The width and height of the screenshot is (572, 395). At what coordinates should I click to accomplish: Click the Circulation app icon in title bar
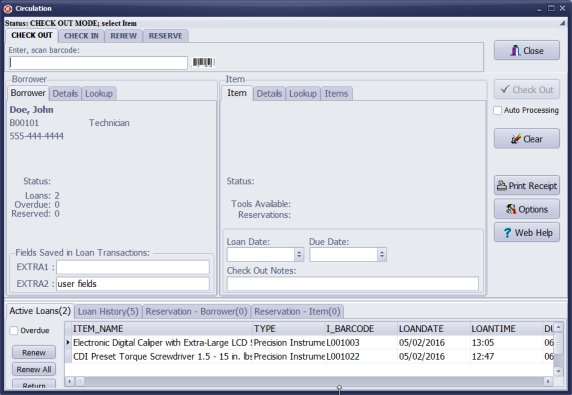coord(8,8)
